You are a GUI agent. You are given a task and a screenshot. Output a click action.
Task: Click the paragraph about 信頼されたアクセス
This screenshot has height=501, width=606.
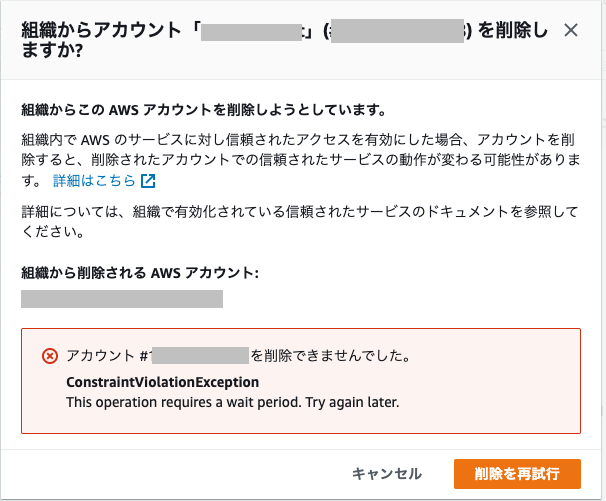click(x=301, y=160)
